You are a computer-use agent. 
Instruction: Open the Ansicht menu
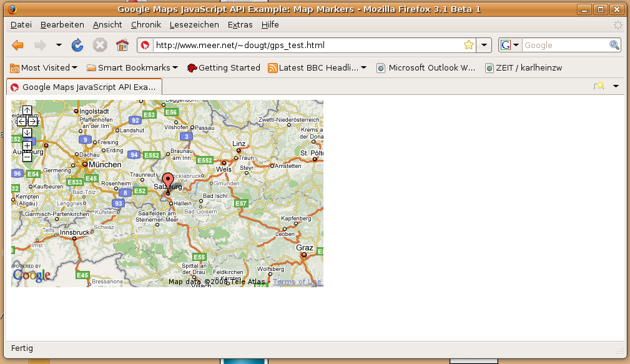click(107, 24)
